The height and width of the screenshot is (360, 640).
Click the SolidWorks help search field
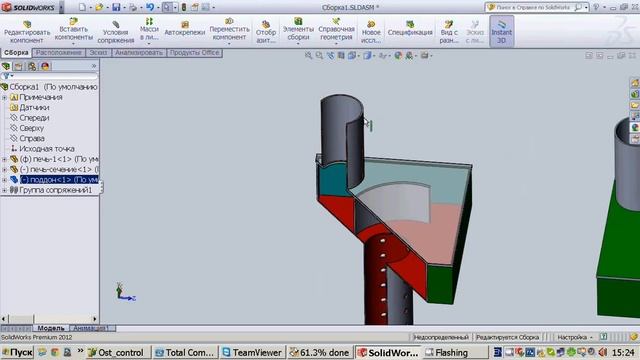[x=536, y=7]
